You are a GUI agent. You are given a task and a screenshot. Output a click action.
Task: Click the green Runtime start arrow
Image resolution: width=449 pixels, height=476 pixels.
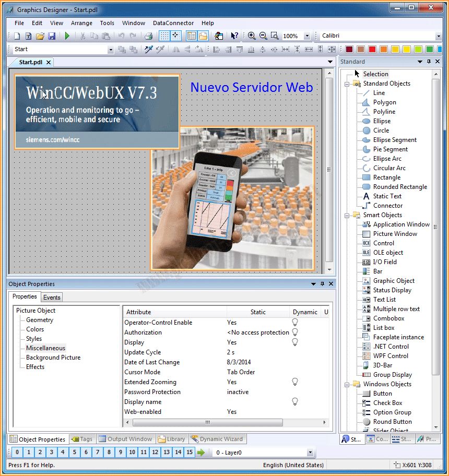coord(67,36)
